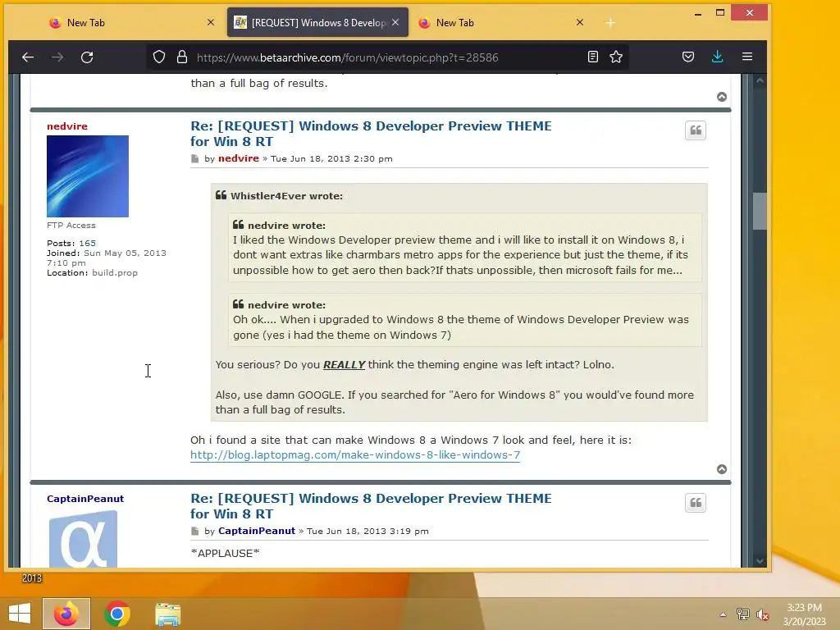Image resolution: width=840 pixels, height=630 pixels.
Task: Show hidden system tray icons
Action: coord(723,614)
